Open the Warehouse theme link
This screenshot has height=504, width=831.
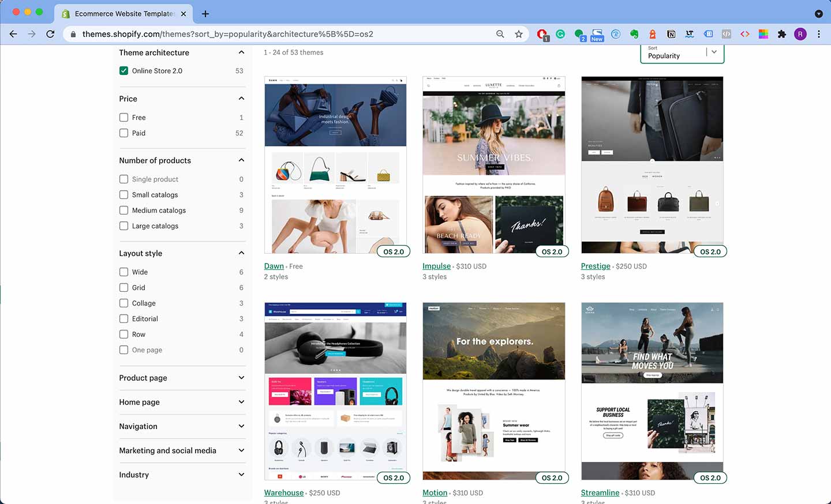pos(284,493)
